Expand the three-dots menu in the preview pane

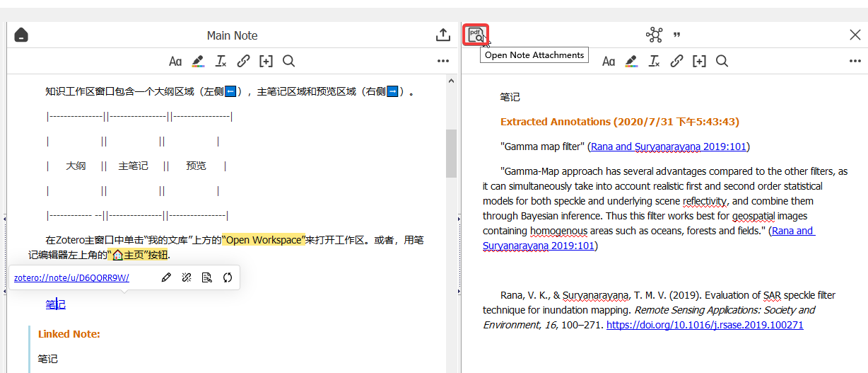coord(855,62)
